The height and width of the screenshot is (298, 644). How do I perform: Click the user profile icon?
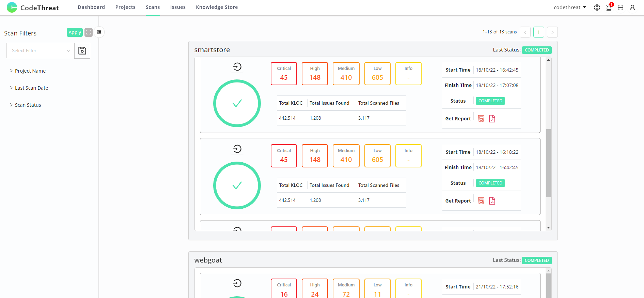[x=632, y=8]
